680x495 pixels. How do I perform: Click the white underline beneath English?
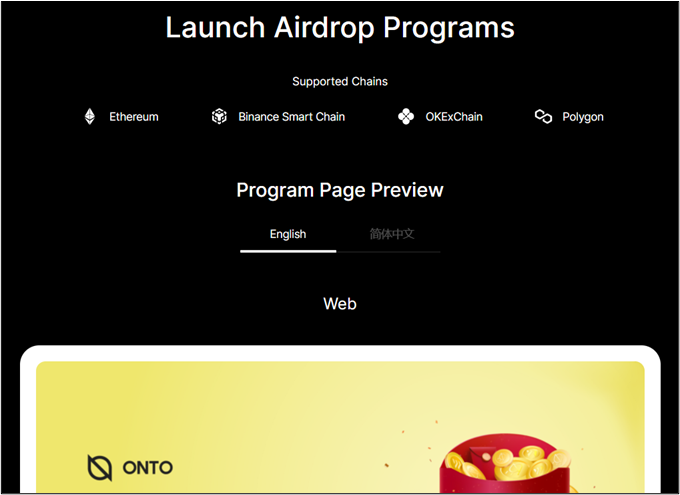pyautogui.click(x=288, y=251)
